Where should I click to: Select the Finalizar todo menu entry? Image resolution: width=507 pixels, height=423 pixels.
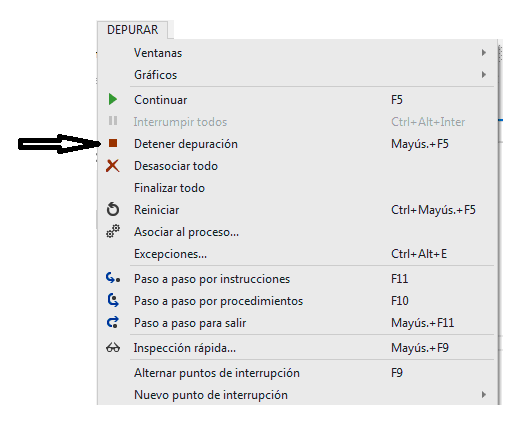[297, 188]
